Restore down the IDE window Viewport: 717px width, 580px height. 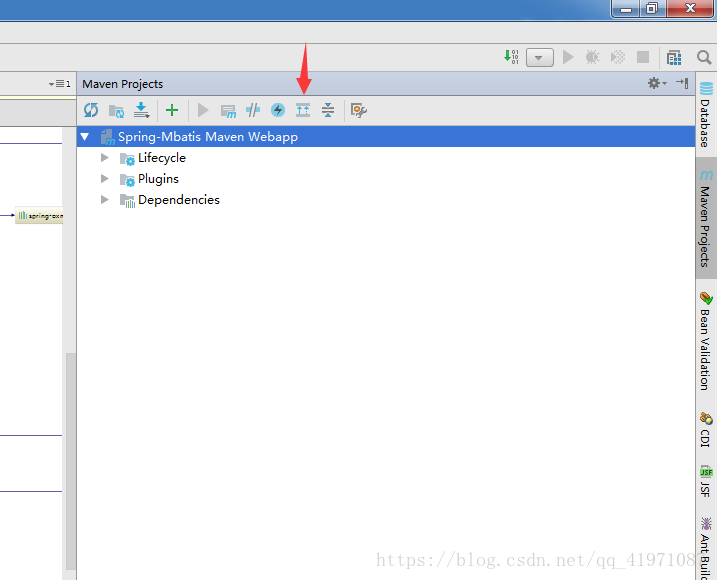pyautogui.click(x=653, y=9)
